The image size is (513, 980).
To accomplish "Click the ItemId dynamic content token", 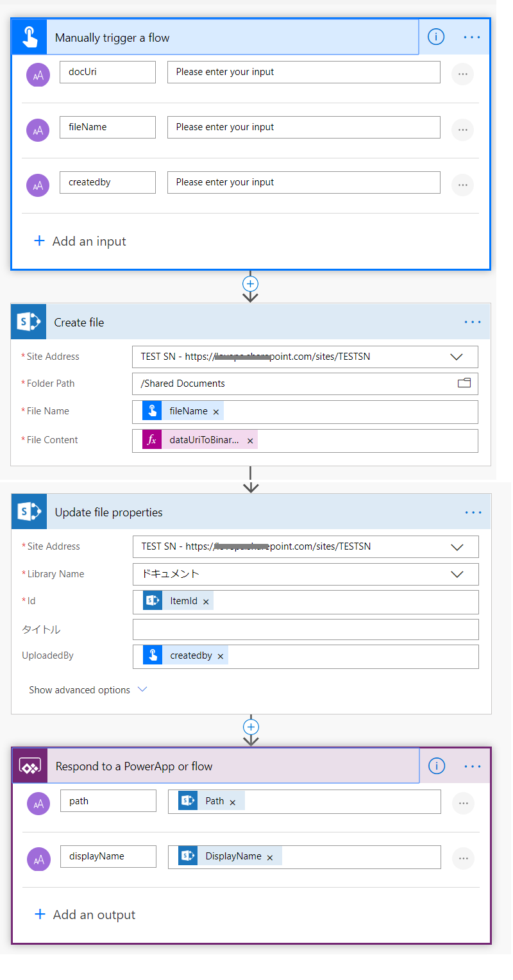I will (178, 601).
